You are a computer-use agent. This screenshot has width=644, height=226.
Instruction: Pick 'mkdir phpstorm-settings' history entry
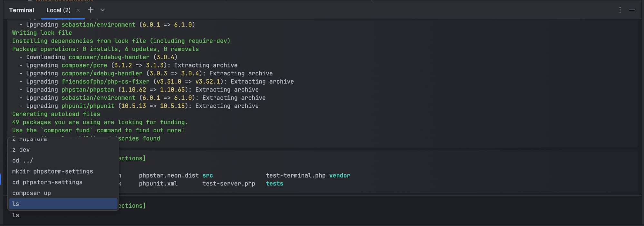tap(53, 172)
